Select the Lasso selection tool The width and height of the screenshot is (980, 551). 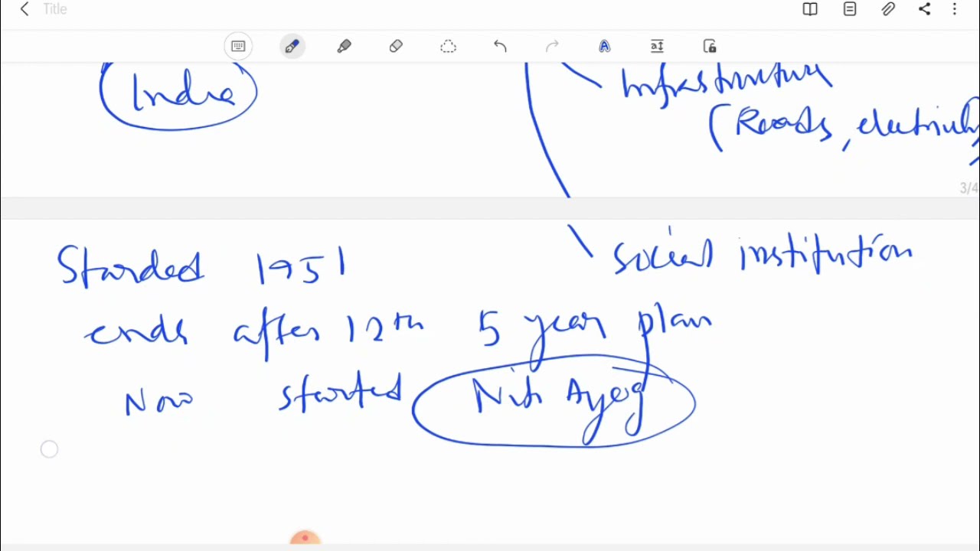(x=448, y=47)
